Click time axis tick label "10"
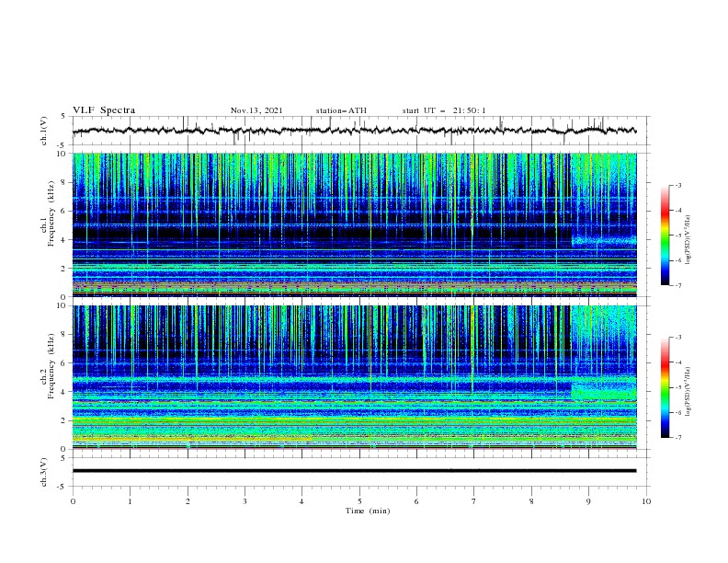The image size is (728, 563). pyautogui.click(x=646, y=501)
